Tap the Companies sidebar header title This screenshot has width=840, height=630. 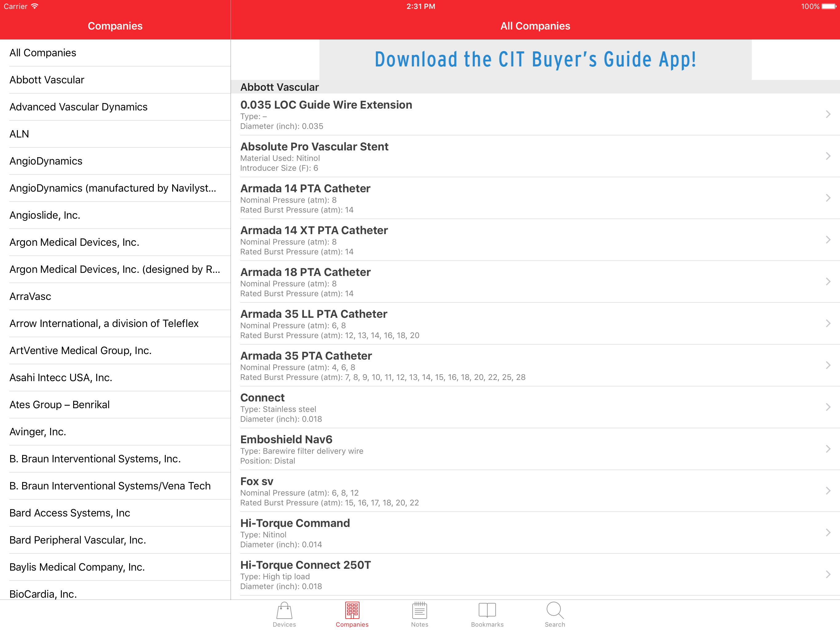[115, 26]
